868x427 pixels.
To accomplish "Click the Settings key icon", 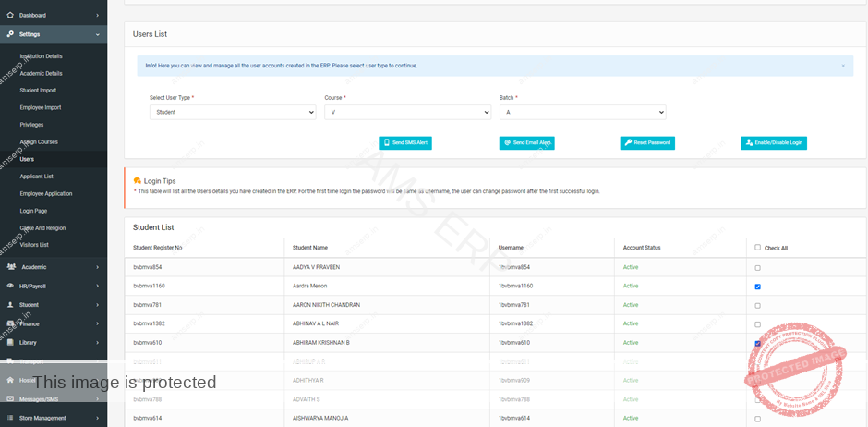I will coord(10,34).
